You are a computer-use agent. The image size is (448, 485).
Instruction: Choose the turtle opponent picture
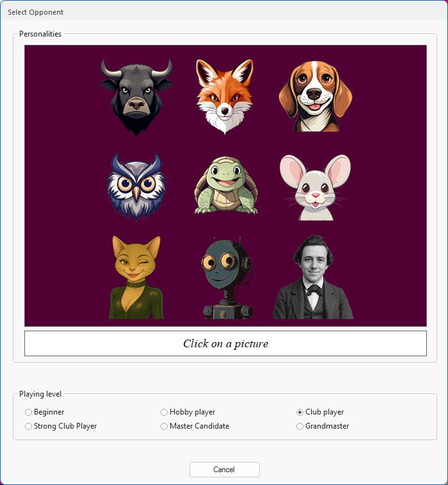pyautogui.click(x=226, y=185)
